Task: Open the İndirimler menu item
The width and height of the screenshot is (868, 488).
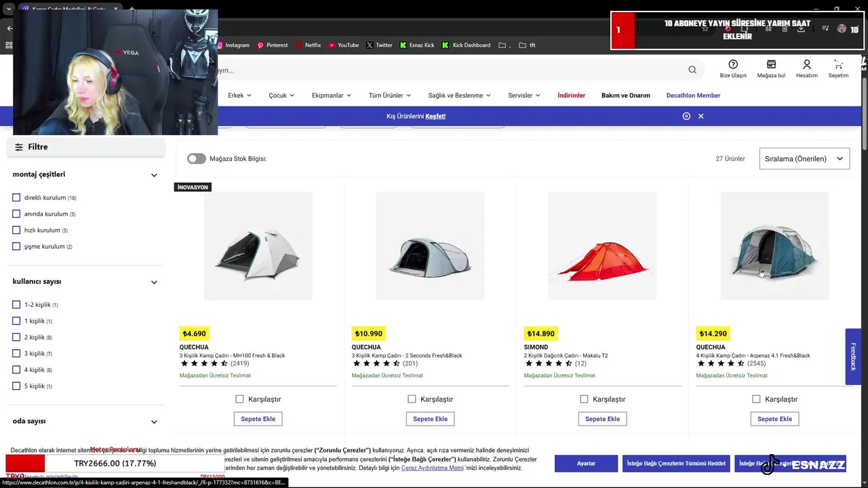Action: click(x=571, y=96)
